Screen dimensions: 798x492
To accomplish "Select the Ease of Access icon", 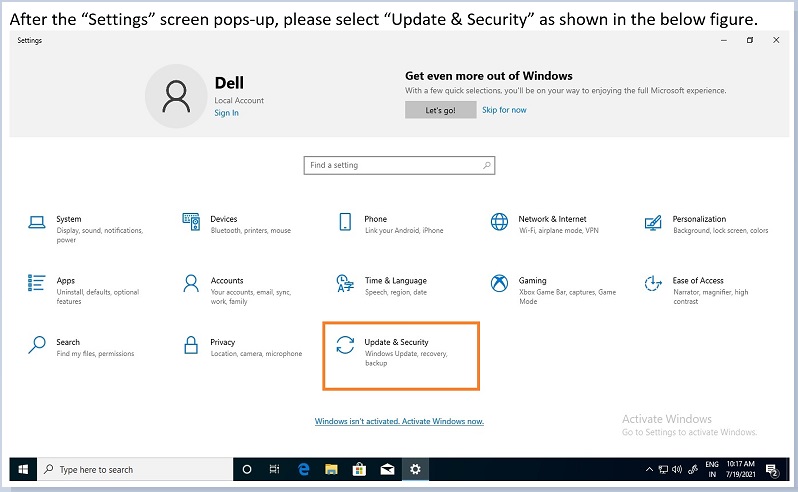I will 653,283.
